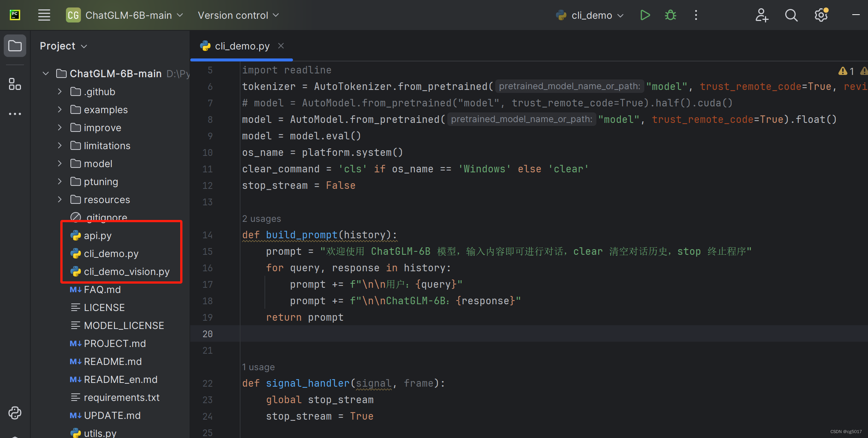Expand the resources folder

(60, 199)
